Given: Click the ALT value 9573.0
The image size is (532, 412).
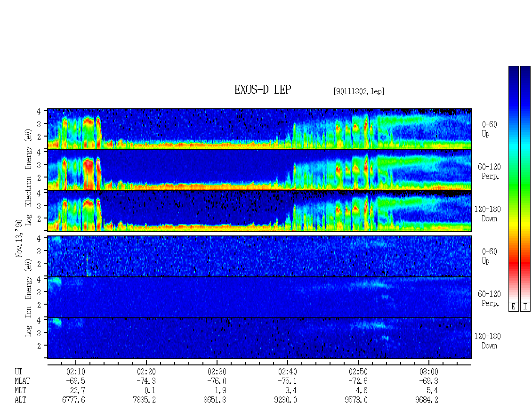Looking at the screenshot, I should pyautogui.click(x=356, y=400).
